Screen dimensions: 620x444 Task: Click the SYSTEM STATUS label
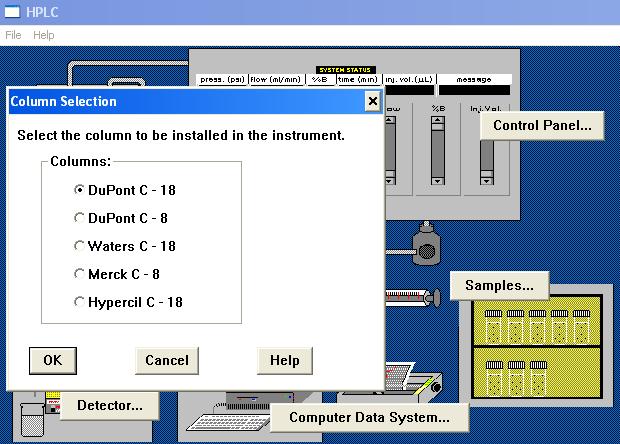[345, 70]
